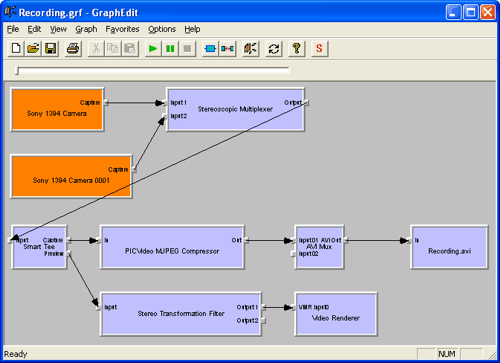
Task: Select the PICVideo MJPEG Compressor filter
Action: click(x=172, y=247)
